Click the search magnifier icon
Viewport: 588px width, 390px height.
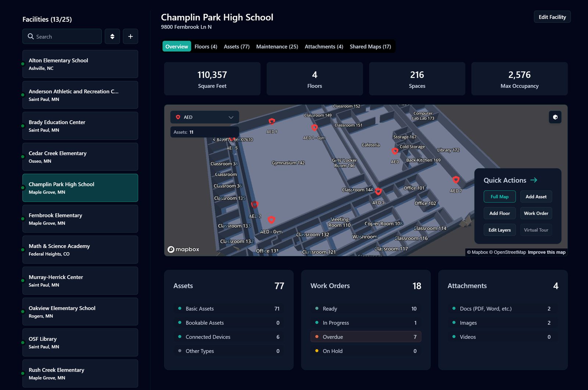point(31,36)
